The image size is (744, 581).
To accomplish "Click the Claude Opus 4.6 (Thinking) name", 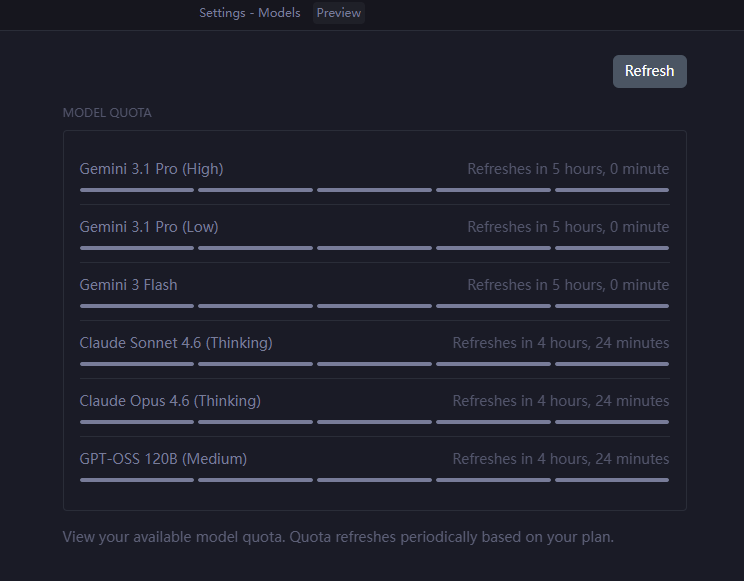I will click(170, 401).
